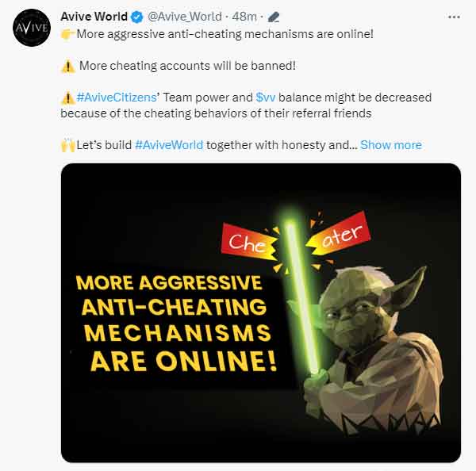Click the blue verified badge
The image size is (476, 471).
coord(137,17)
